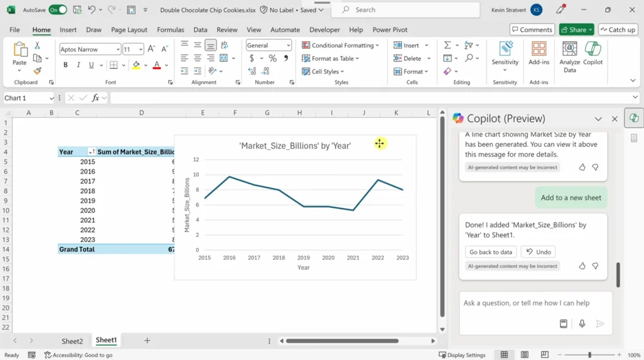
Task: Open the Insert ribbon tab
Action: (68, 30)
